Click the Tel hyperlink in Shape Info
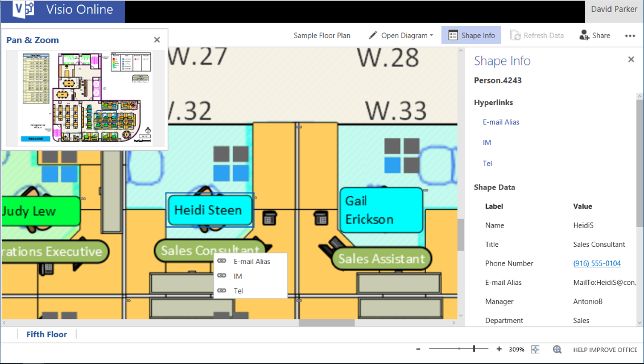The width and height of the screenshot is (644, 364). pyautogui.click(x=488, y=163)
